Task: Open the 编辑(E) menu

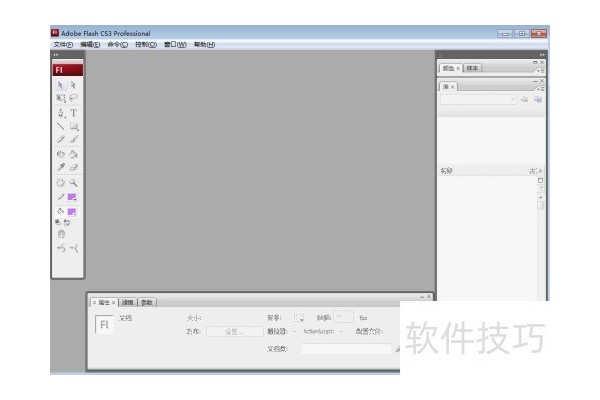Action: point(90,44)
